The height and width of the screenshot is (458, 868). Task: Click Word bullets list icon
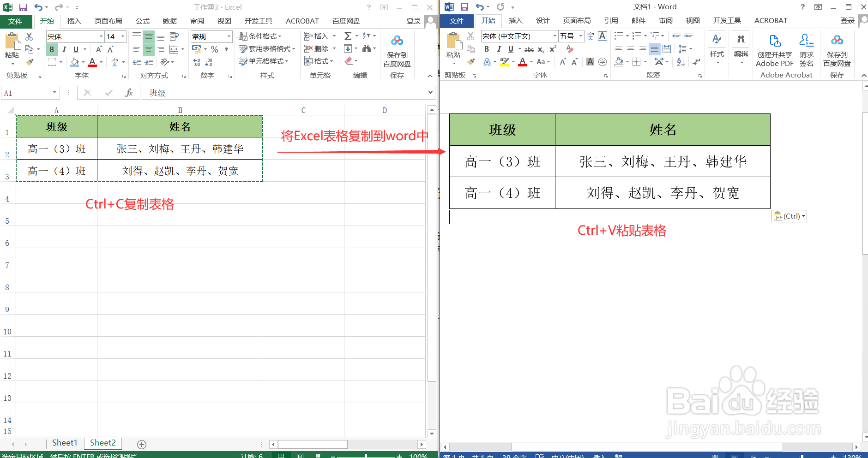click(619, 36)
